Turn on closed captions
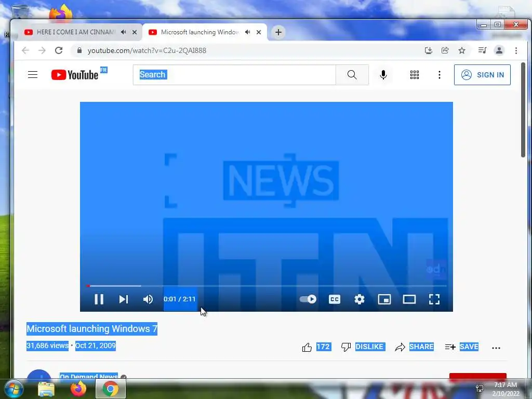This screenshot has width=532, height=399. [x=334, y=299]
